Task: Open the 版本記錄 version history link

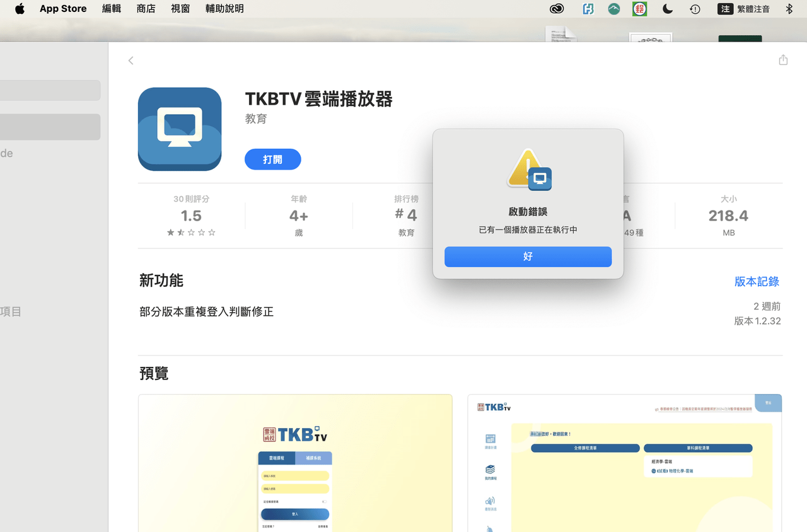Action: pos(756,282)
